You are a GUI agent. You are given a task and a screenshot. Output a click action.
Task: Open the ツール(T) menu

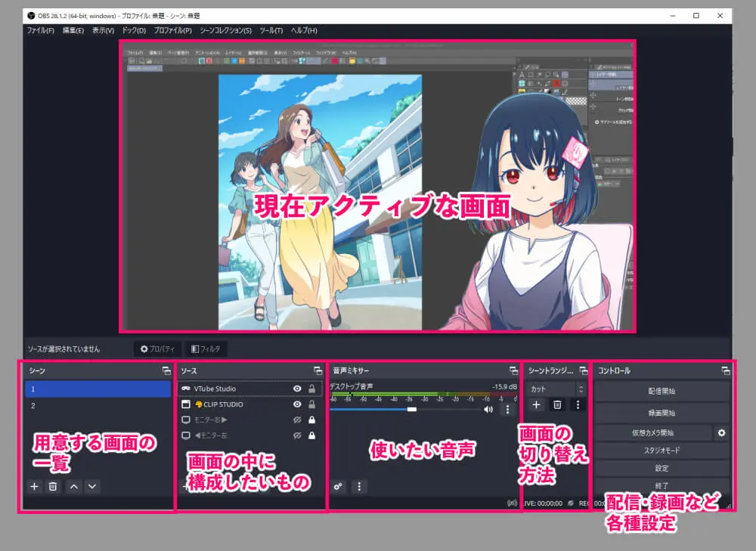coord(271,30)
